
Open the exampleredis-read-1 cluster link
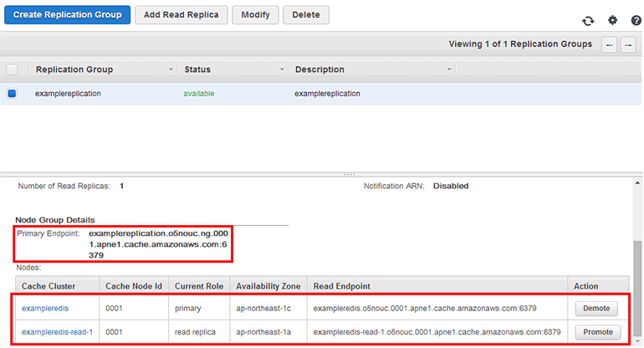coord(57,332)
